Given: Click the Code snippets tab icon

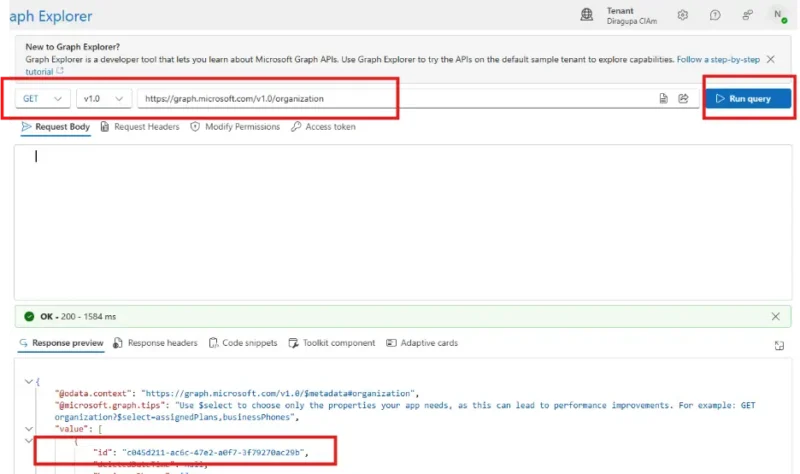Looking at the screenshot, I should point(213,343).
